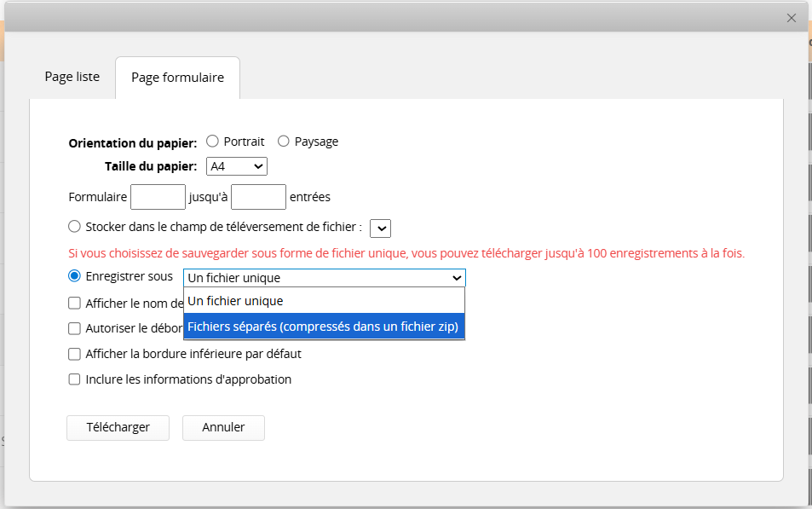Collapse the Enregistrer sous combo box
The height and width of the screenshot is (509, 812).
tap(325, 277)
